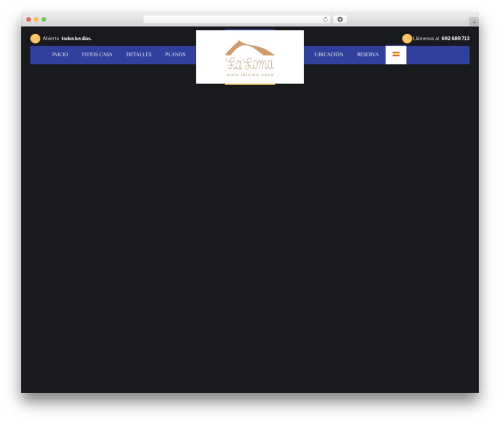
Task: Open the Spanish flag language selector
Action: point(396,55)
